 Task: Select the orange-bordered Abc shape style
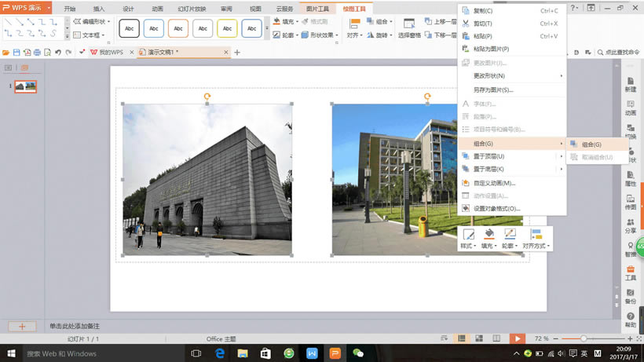[177, 28]
